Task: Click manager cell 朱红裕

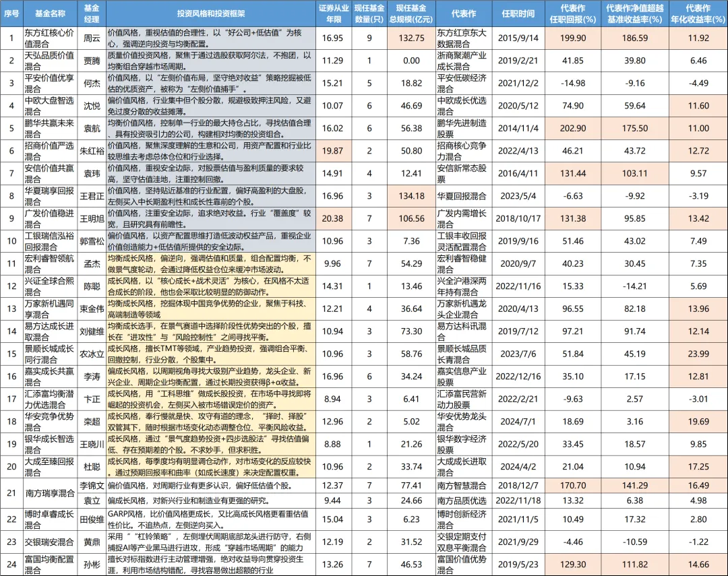Action: [x=92, y=151]
